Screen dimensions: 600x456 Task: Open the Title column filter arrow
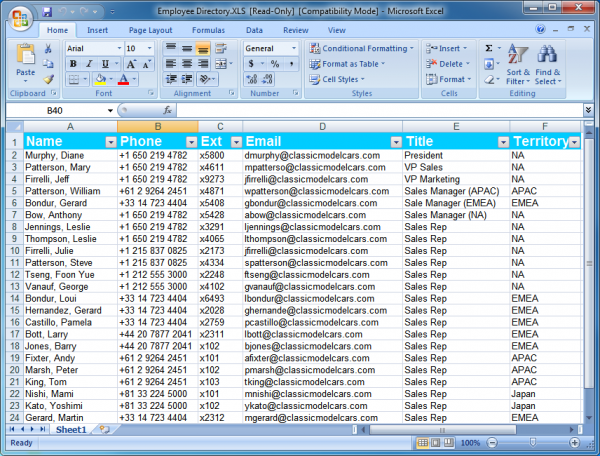click(x=504, y=142)
